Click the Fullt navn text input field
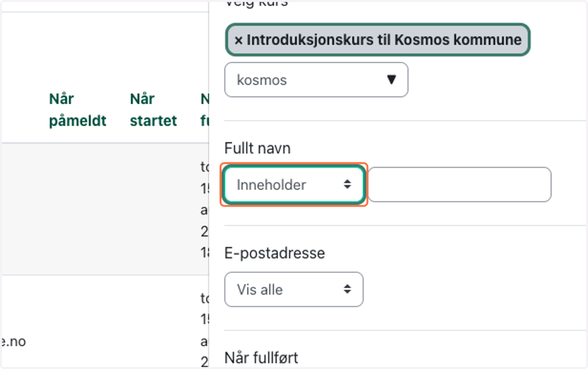This screenshot has width=588, height=369. pos(460,184)
